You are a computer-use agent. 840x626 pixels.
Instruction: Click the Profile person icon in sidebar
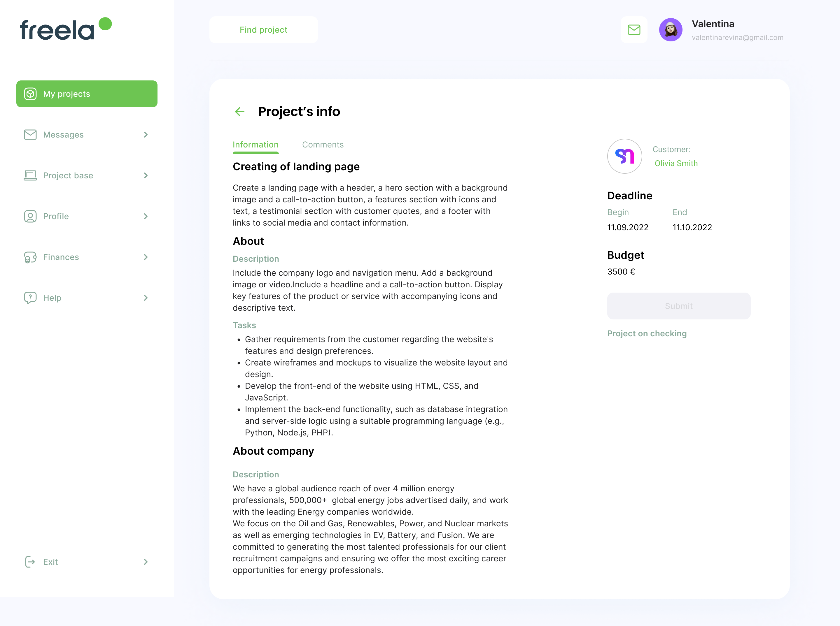(x=30, y=216)
